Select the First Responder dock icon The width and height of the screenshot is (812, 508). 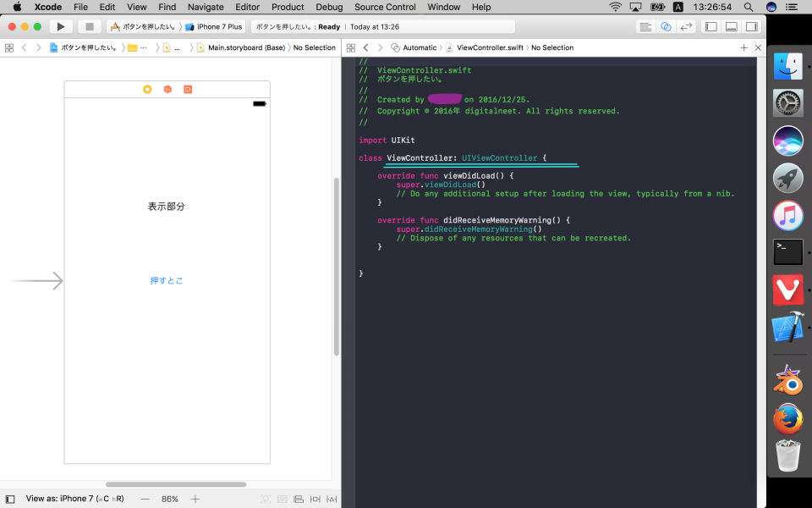167,89
